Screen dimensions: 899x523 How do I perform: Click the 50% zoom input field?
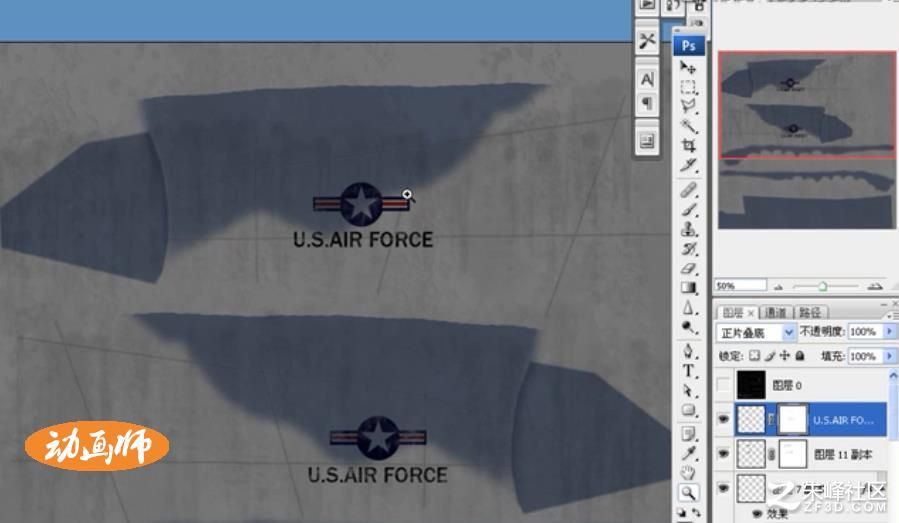coord(740,286)
